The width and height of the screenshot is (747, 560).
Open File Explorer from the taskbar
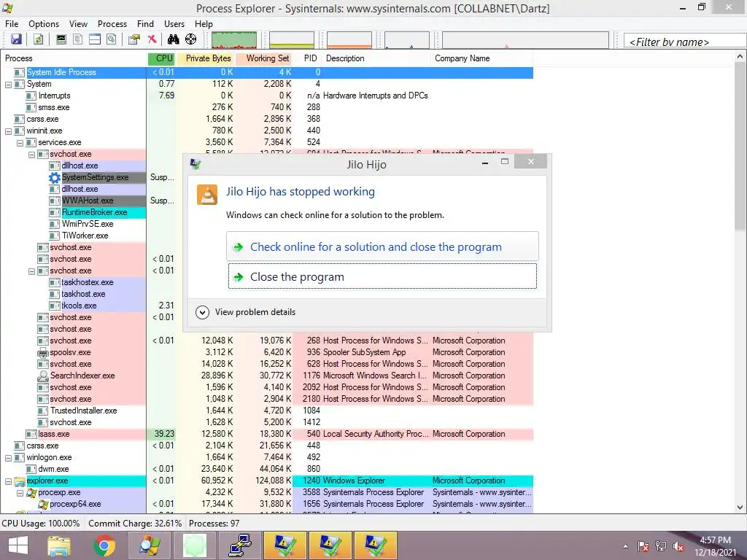[59, 545]
